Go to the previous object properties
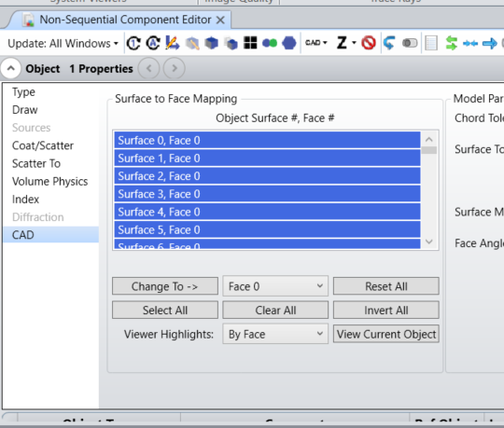This screenshot has width=504, height=428. tap(148, 68)
